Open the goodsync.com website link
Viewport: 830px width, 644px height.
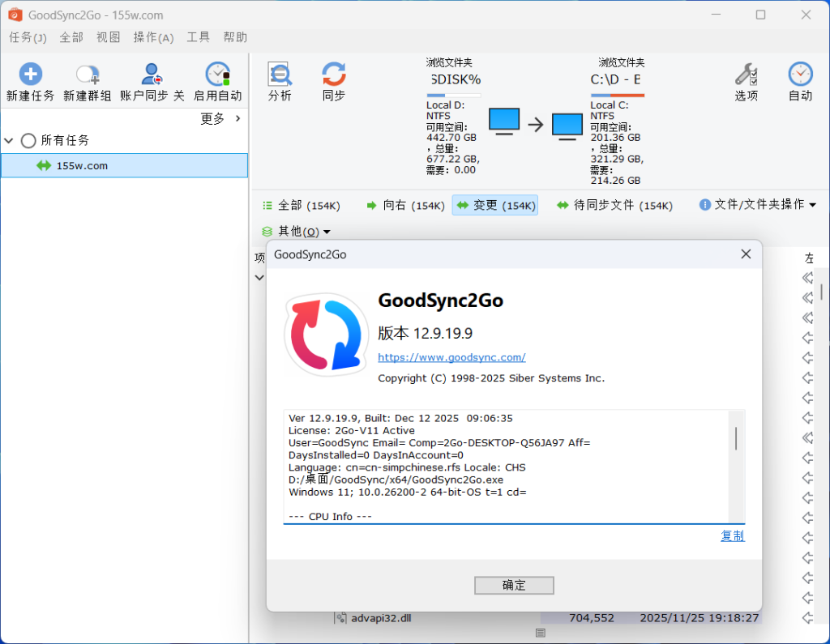pyautogui.click(x=451, y=357)
